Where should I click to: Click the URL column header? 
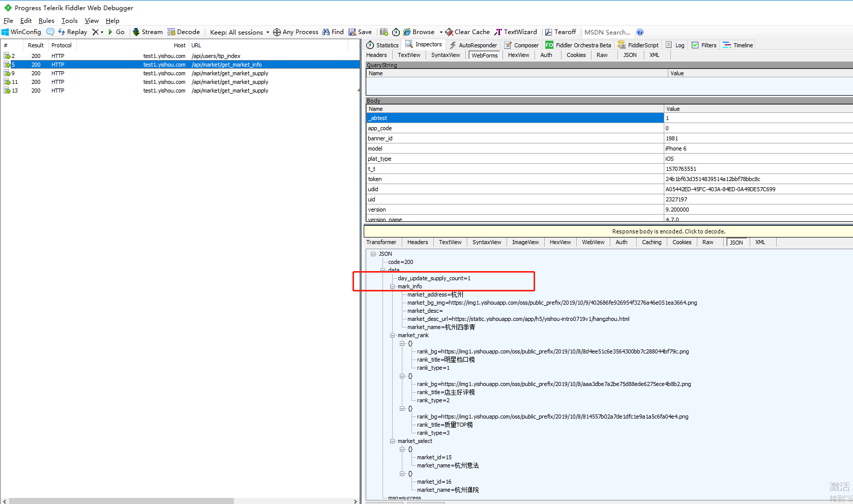268,45
